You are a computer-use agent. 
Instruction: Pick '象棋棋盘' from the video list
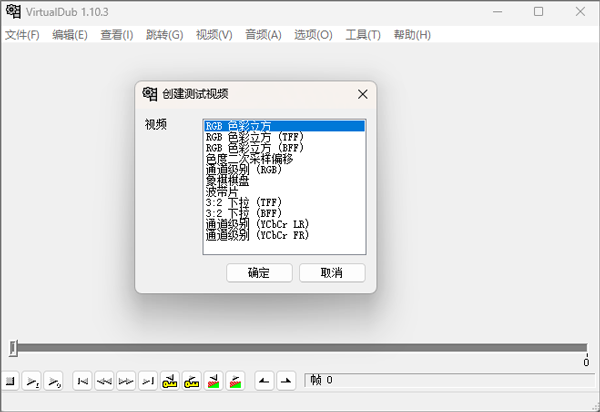coord(284,181)
